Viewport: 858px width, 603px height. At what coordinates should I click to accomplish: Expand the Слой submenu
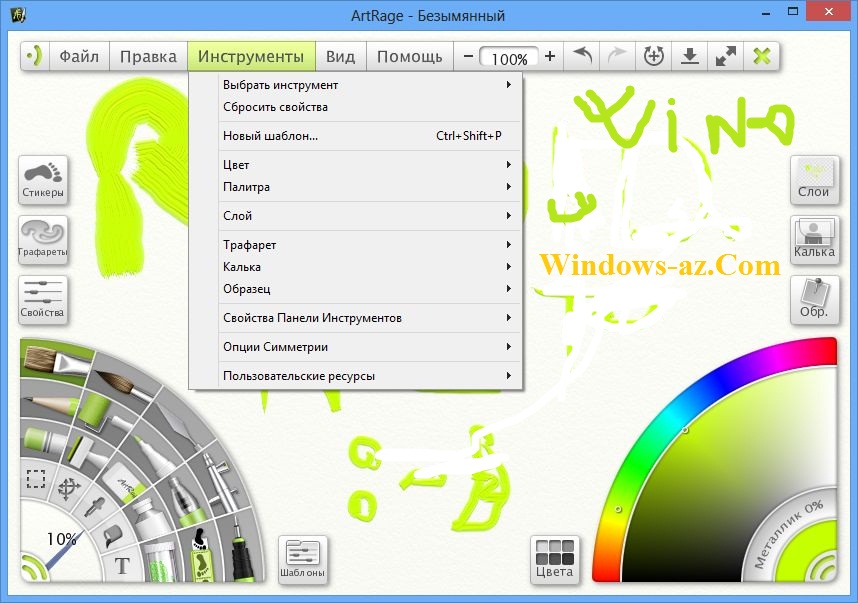pyautogui.click(x=356, y=216)
